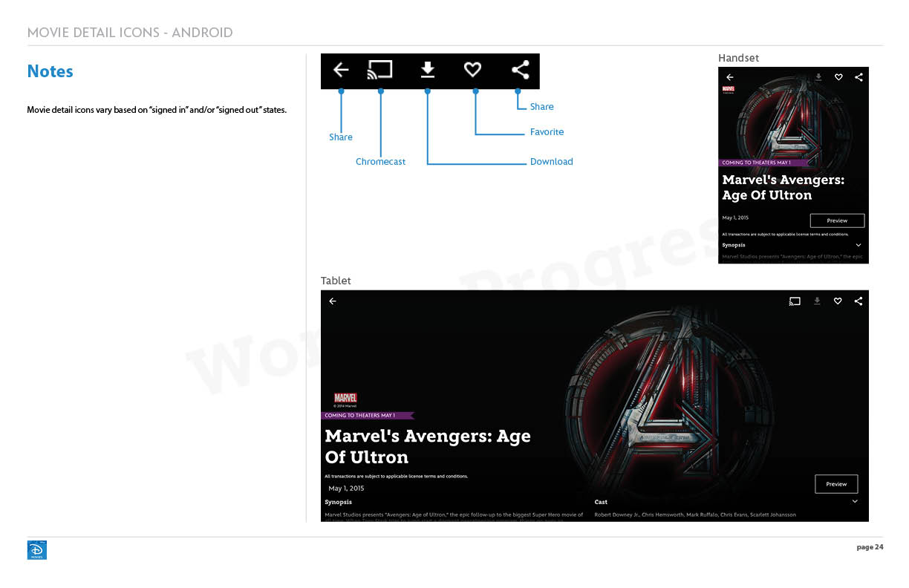Click the "Cast" heading on the Tablet mockup
The width and height of the screenshot is (909, 588).
point(601,503)
